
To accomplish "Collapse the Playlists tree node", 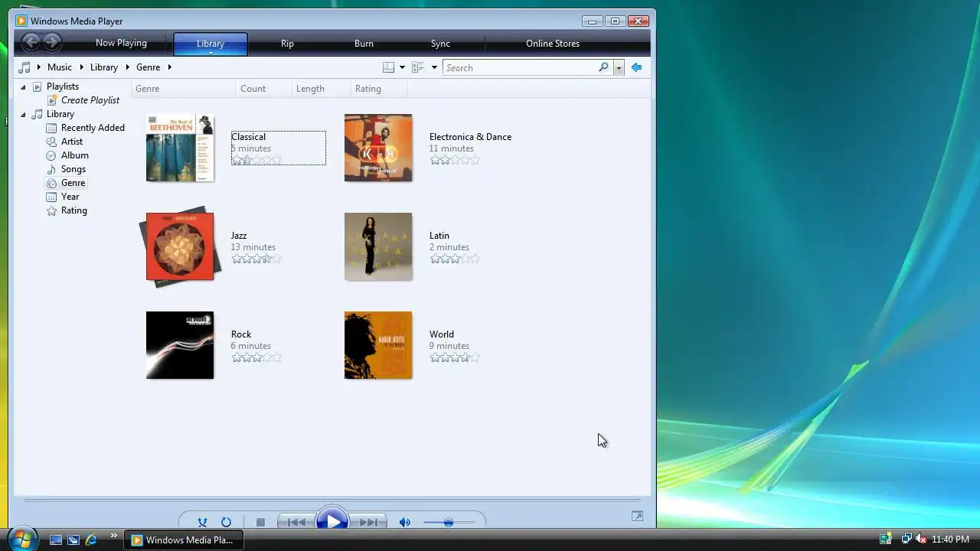I will tap(23, 86).
